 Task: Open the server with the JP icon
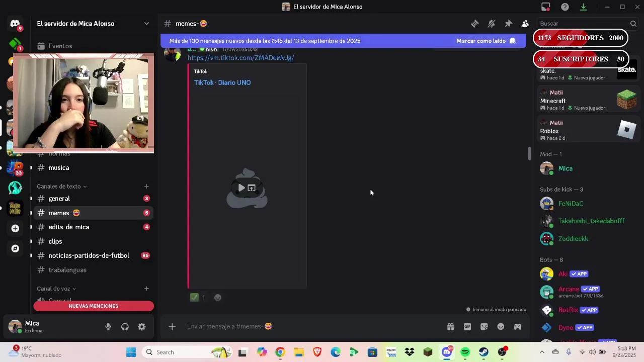coord(15,167)
